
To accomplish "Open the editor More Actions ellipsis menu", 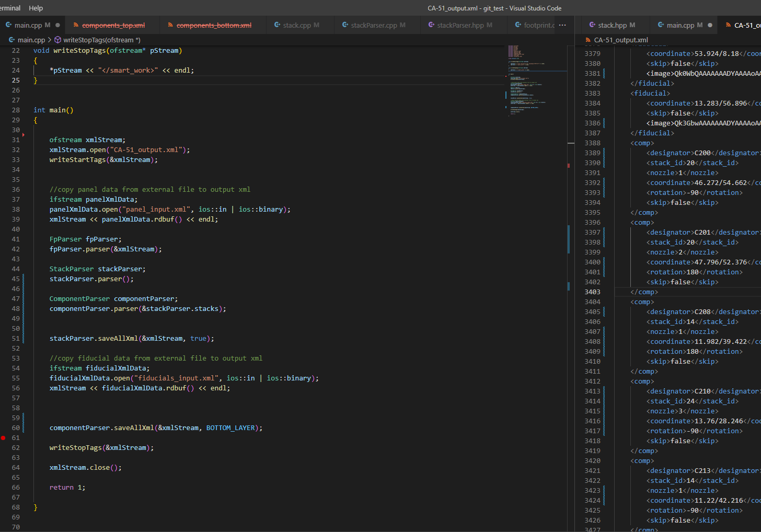I will (x=562, y=25).
